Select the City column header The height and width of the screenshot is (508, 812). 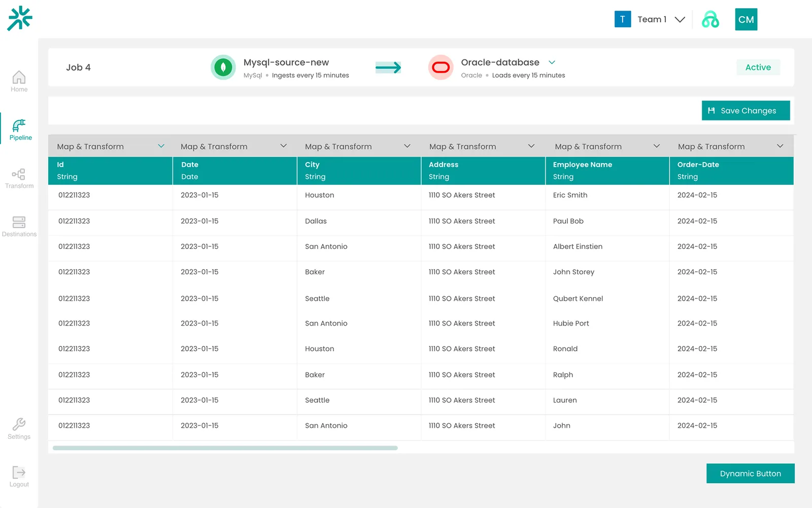coord(359,171)
